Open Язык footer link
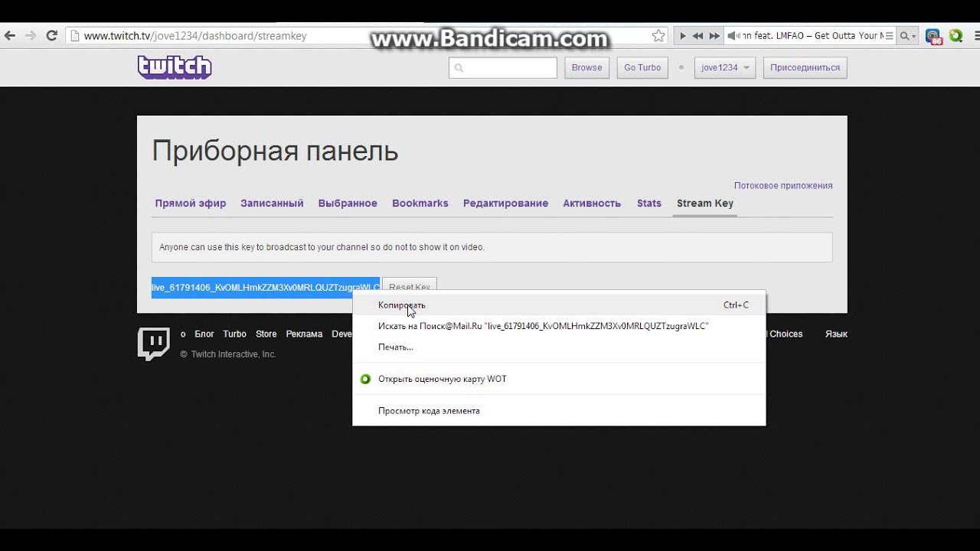Screen dimensions: 980x551 836,334
